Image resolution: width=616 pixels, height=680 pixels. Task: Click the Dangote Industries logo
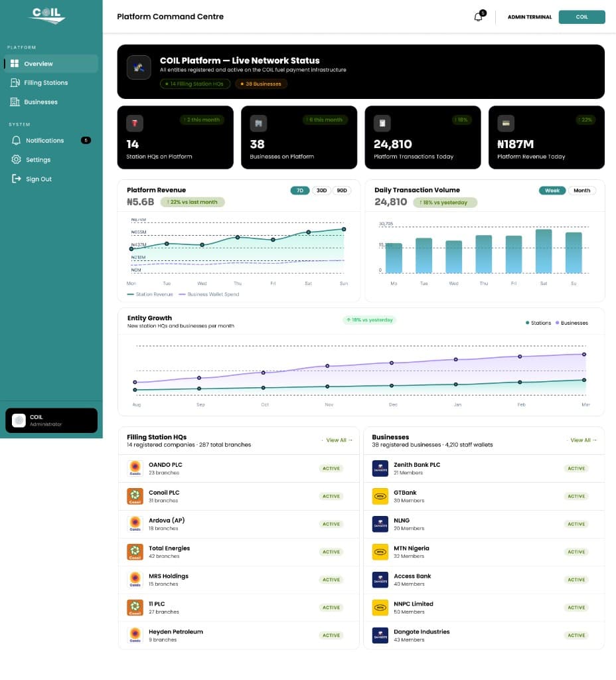pyautogui.click(x=380, y=636)
